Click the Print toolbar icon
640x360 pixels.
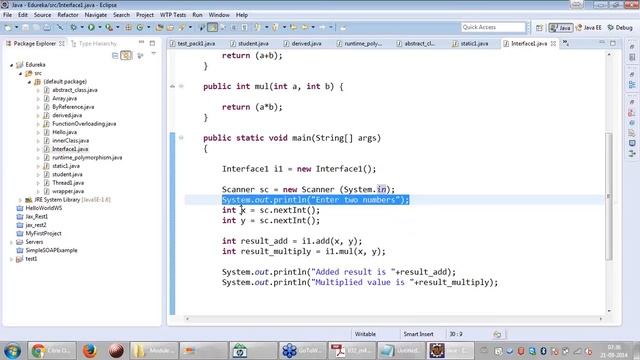click(47, 27)
